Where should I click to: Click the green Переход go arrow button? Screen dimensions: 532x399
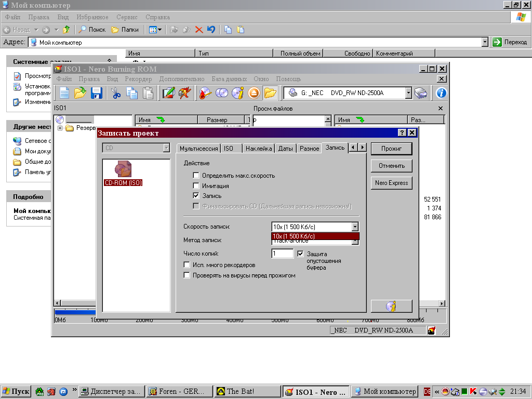497,42
